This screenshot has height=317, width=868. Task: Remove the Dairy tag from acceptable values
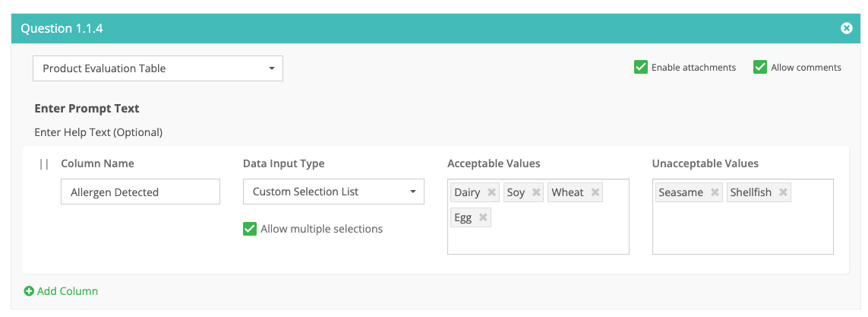[491, 192]
